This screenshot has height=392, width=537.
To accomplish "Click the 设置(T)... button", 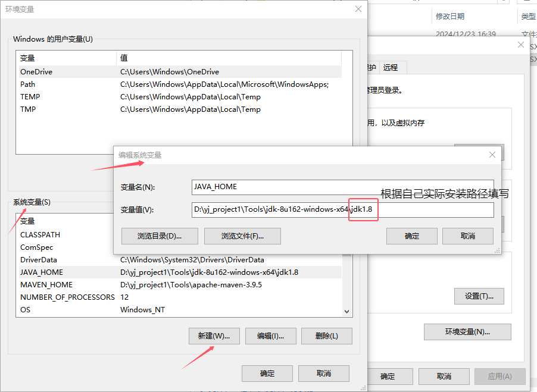I will (479, 296).
